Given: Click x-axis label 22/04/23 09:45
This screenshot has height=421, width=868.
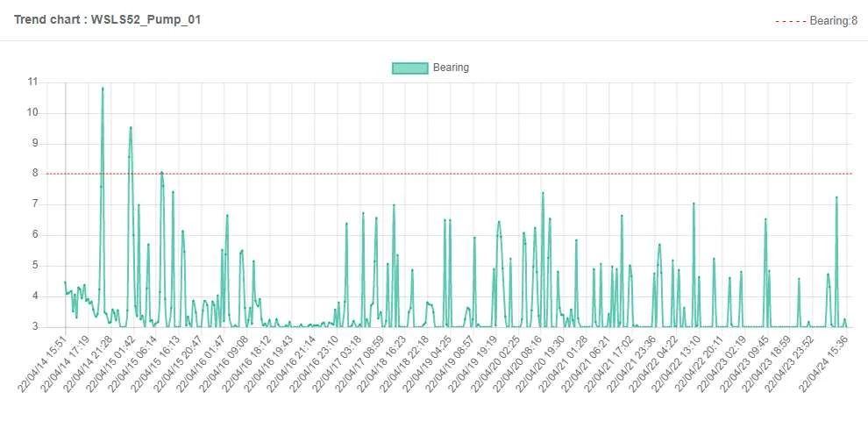Looking at the screenshot, I should (745, 363).
